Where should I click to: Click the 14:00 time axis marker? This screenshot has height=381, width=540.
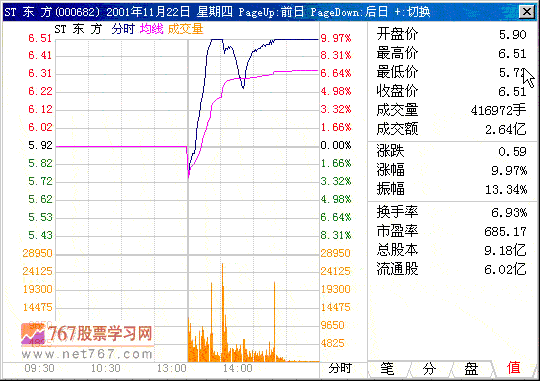pos(237,369)
